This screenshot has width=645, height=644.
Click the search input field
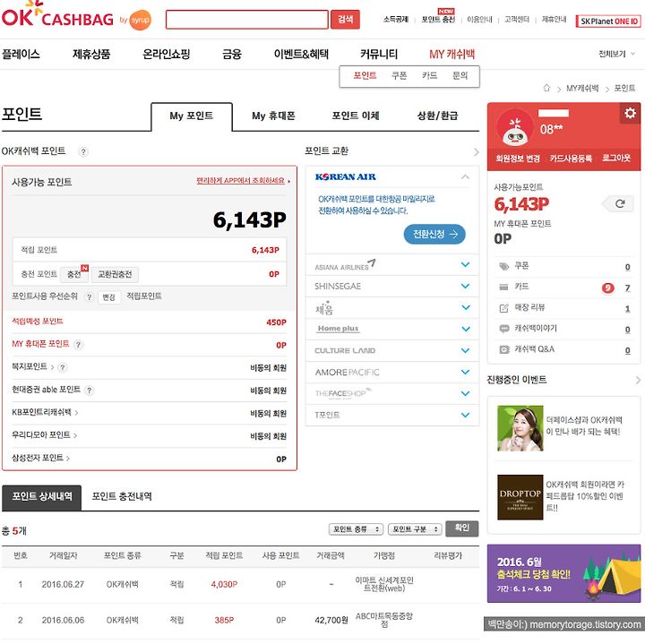pos(247,20)
